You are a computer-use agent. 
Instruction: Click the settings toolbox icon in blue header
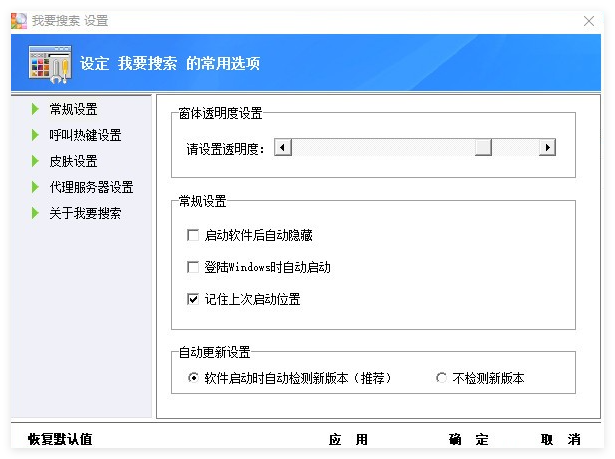[50, 64]
